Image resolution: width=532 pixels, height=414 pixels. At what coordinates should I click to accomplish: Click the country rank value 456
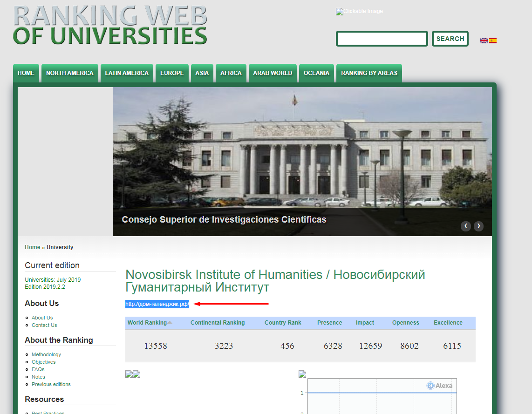287,346
